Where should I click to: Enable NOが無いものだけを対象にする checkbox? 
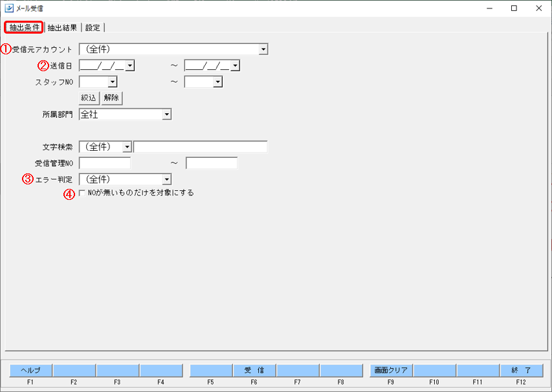[82, 193]
